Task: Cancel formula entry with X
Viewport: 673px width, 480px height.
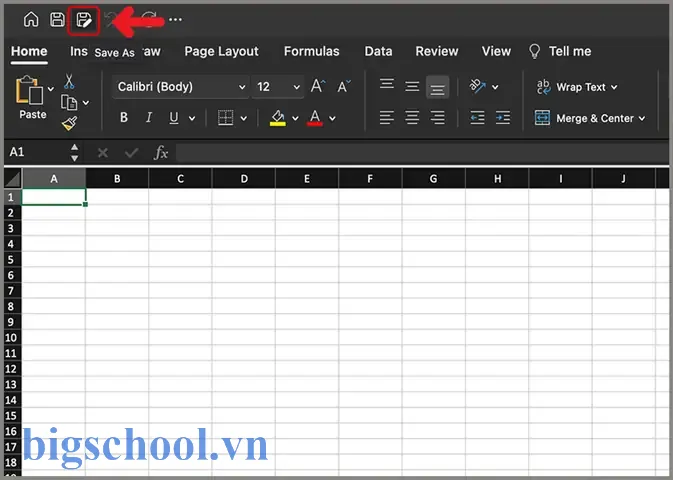Action: (x=103, y=152)
